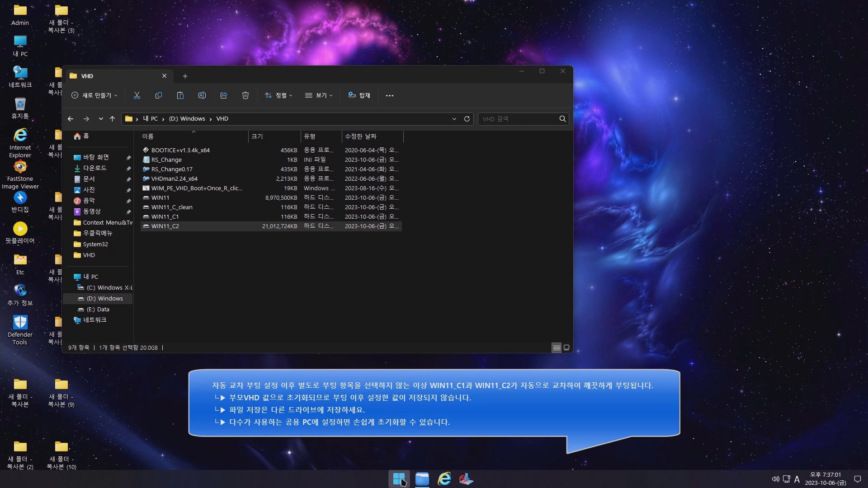The height and width of the screenshot is (488, 868).
Task: Switch to details view icon in status bar
Action: click(557, 347)
